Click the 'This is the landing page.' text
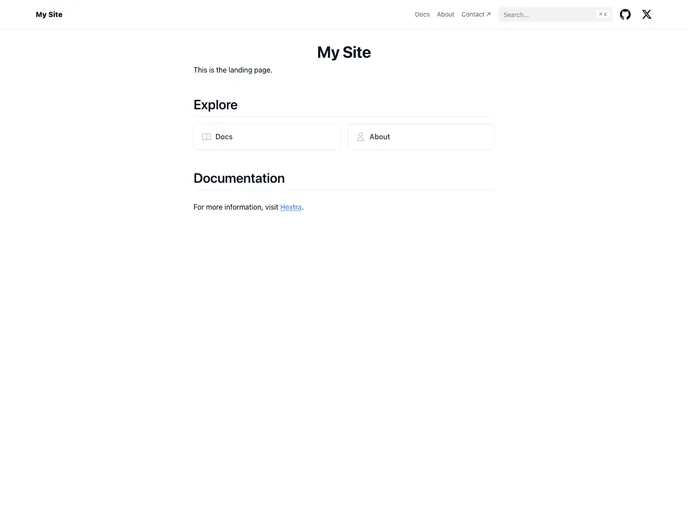 (233, 70)
